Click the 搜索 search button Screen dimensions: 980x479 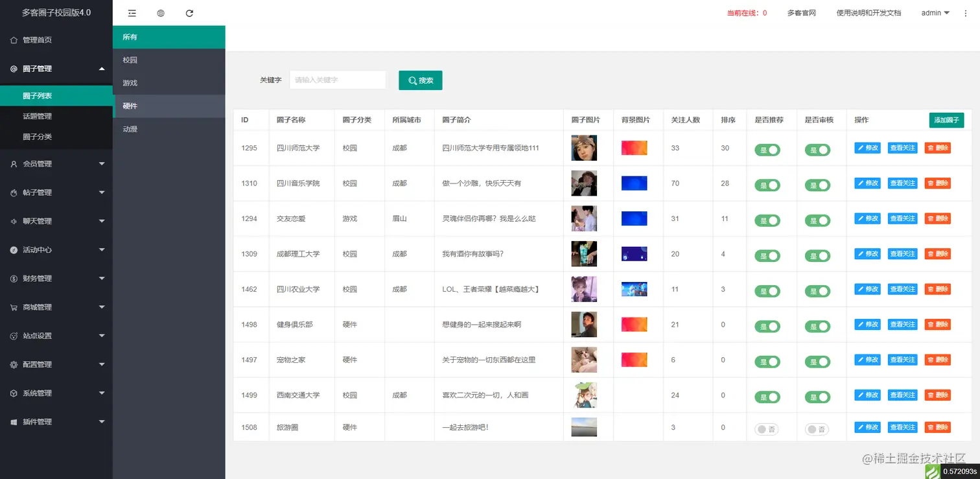(421, 80)
